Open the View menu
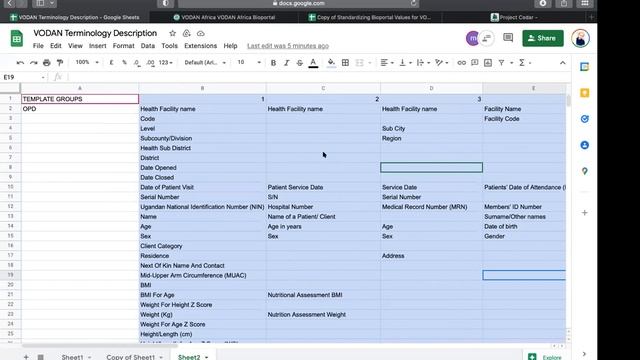The image size is (640, 360). (75, 46)
